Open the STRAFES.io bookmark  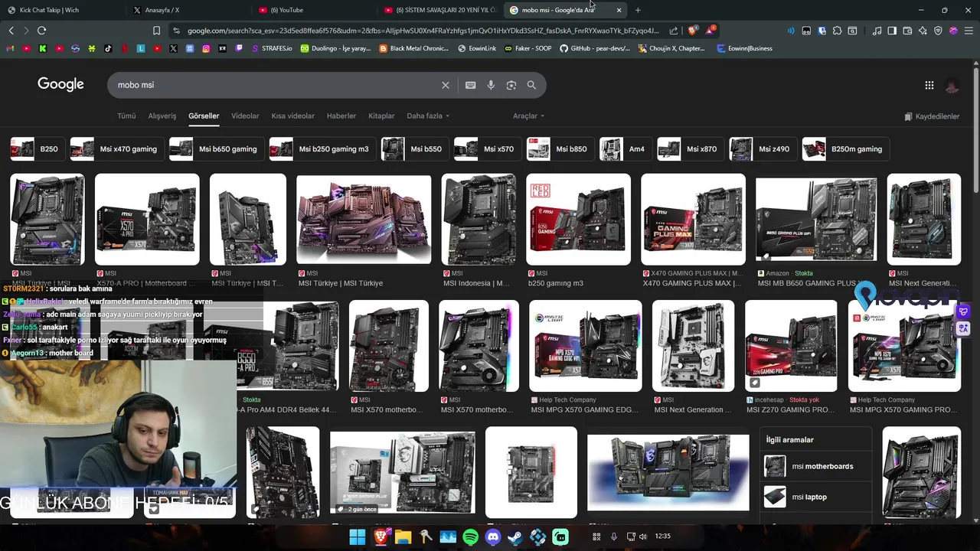pyautogui.click(x=271, y=48)
